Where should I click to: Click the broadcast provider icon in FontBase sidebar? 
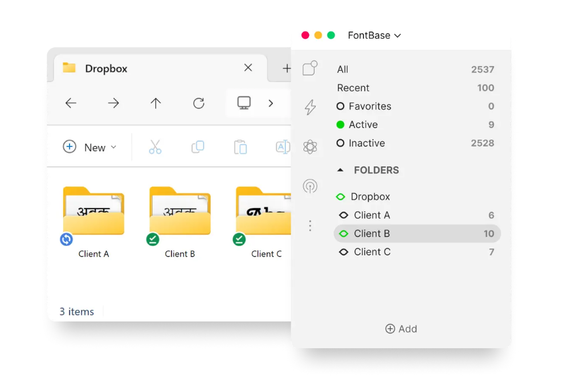tap(310, 186)
